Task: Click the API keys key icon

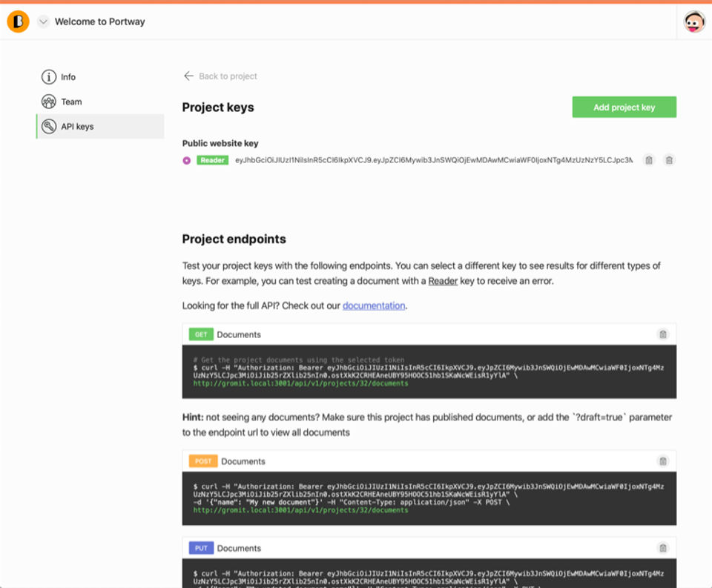Action: pos(49,126)
